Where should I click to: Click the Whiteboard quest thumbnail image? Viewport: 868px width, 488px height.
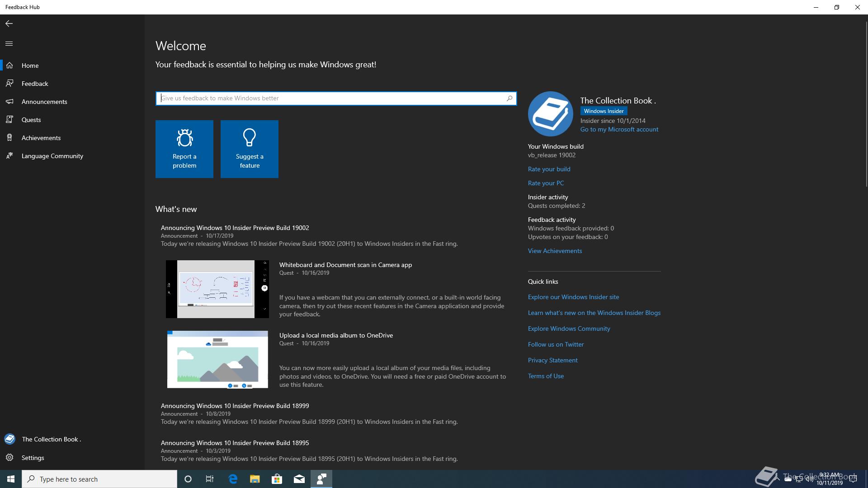tap(217, 289)
